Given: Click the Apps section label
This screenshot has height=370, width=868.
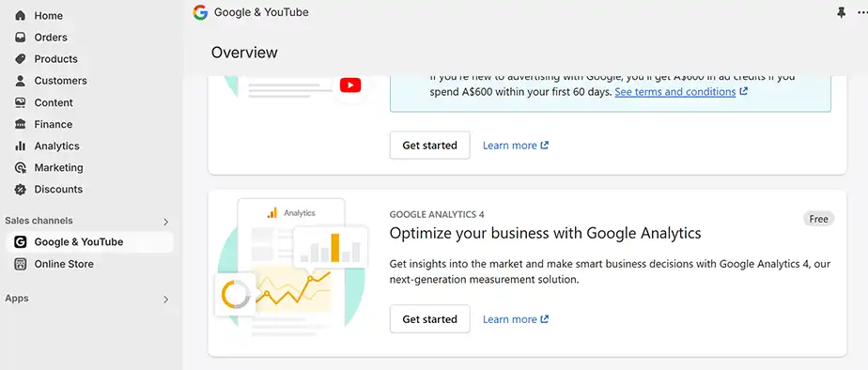Looking at the screenshot, I should 17,298.
